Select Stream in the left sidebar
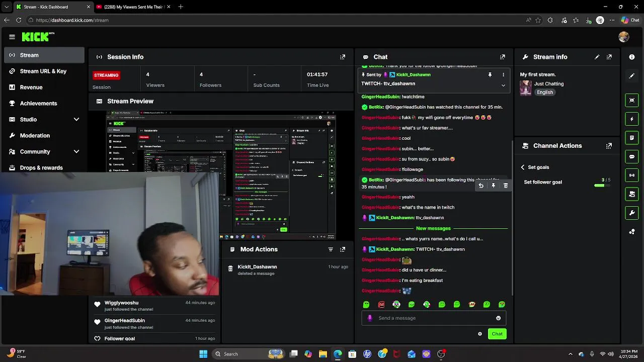The image size is (644, 362). point(44,55)
